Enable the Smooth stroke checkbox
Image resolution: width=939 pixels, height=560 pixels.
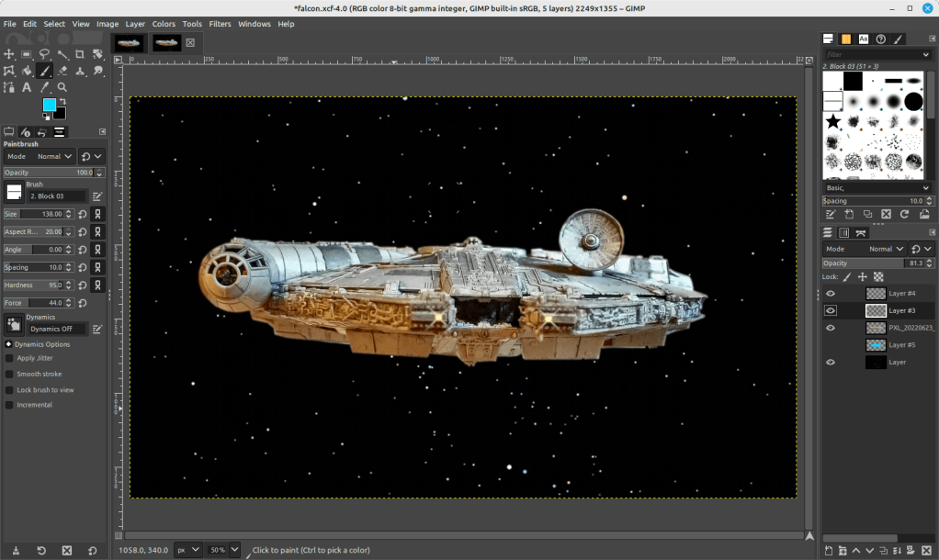tap(9, 375)
